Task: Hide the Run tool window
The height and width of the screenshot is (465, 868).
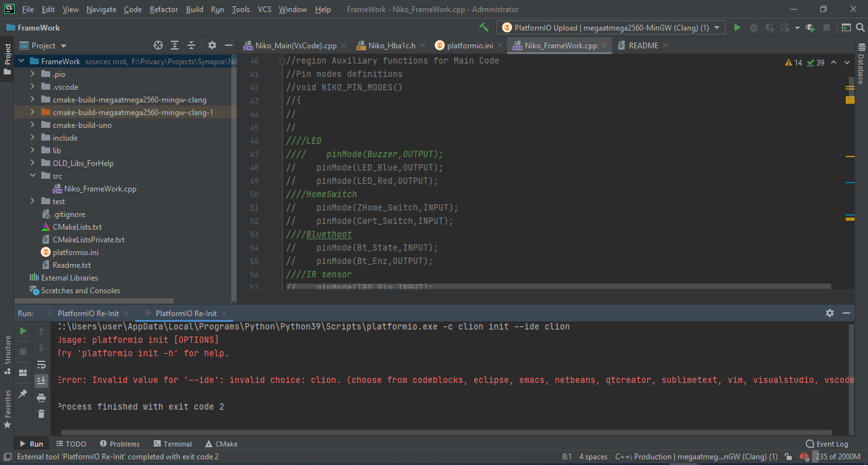Action: (x=846, y=313)
